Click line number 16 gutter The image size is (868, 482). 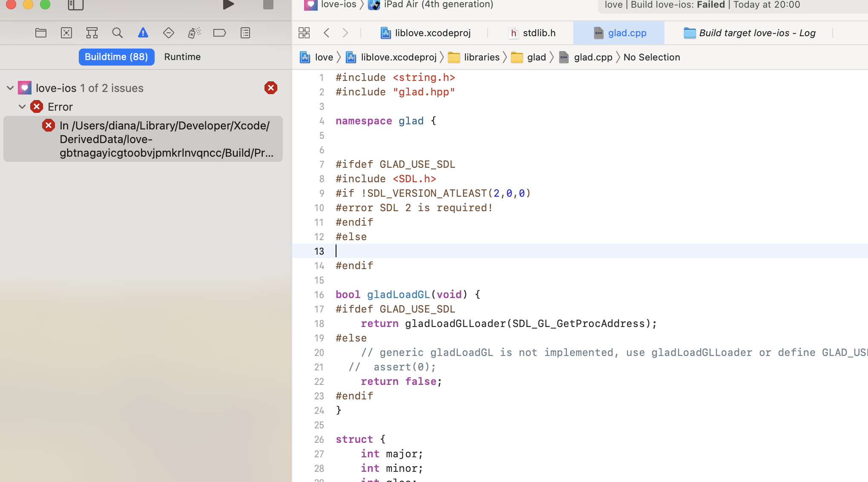[319, 295]
